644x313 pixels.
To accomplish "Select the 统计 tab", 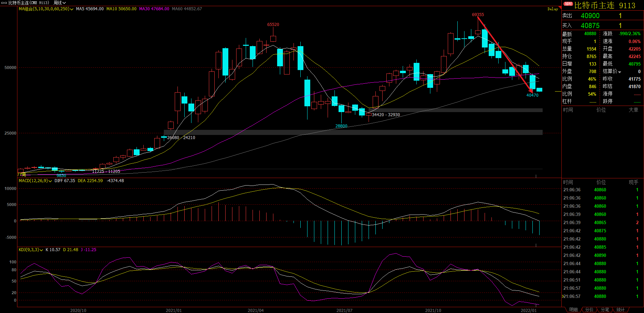I will (620, 310).
